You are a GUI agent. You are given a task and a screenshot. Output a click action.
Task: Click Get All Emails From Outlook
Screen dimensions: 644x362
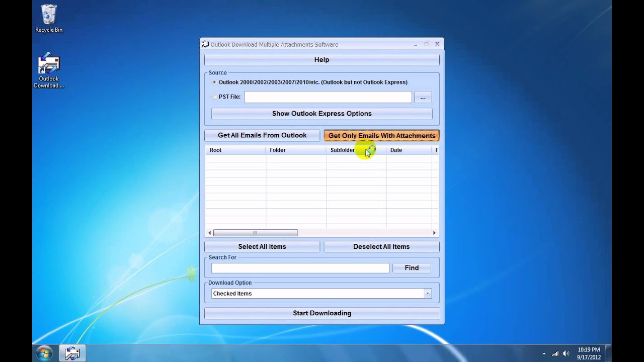click(x=262, y=135)
